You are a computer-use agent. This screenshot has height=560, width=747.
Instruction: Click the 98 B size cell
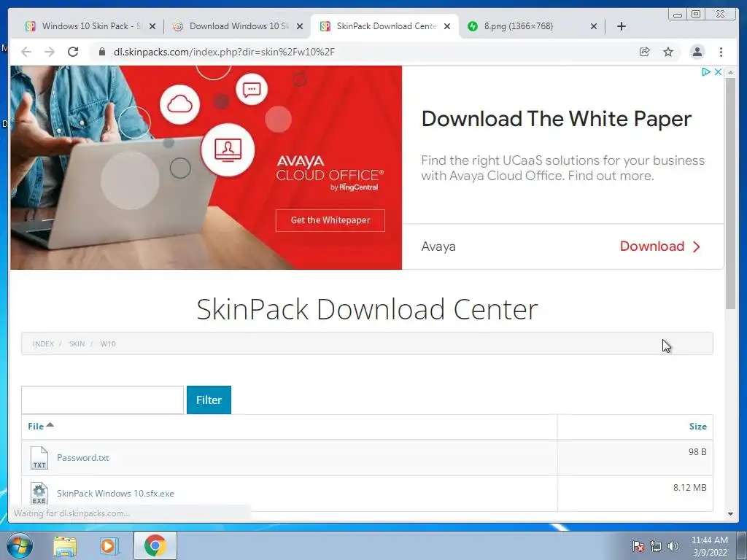click(x=697, y=452)
